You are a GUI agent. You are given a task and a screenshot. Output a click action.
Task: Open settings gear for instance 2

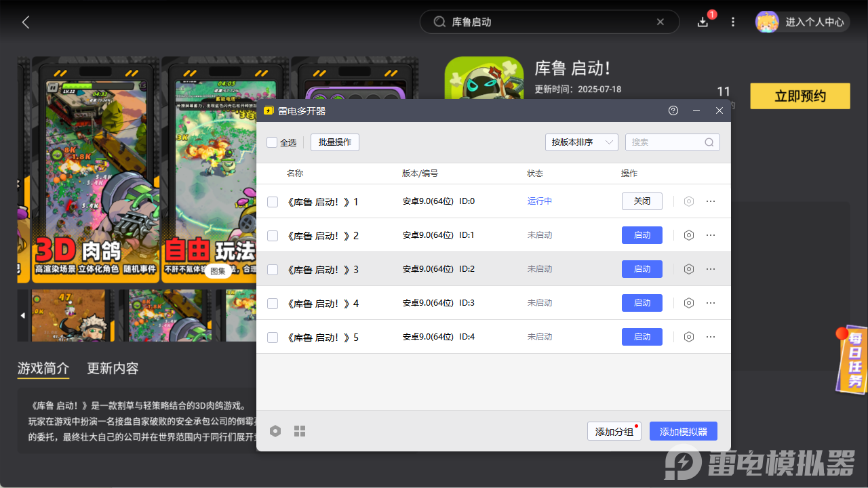[x=689, y=235]
